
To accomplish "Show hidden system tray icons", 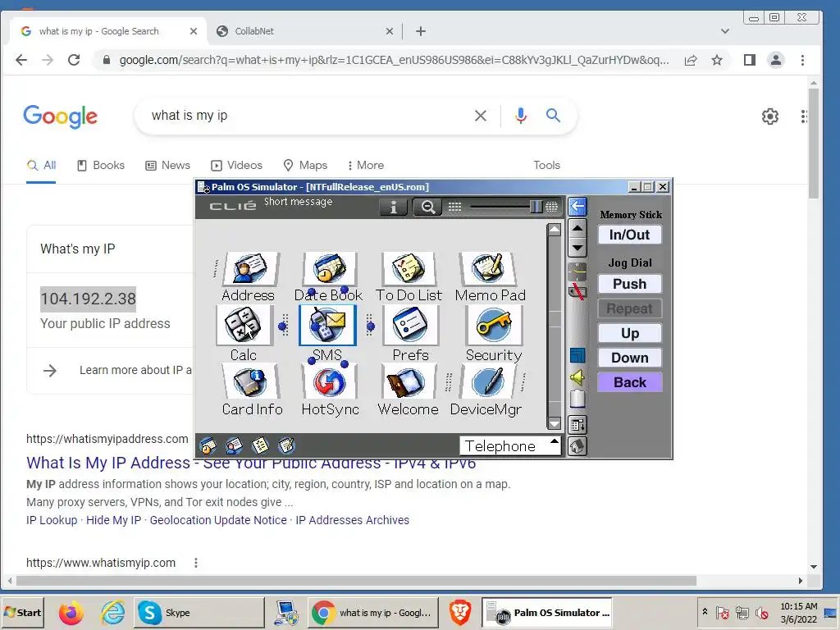I will [x=705, y=611].
